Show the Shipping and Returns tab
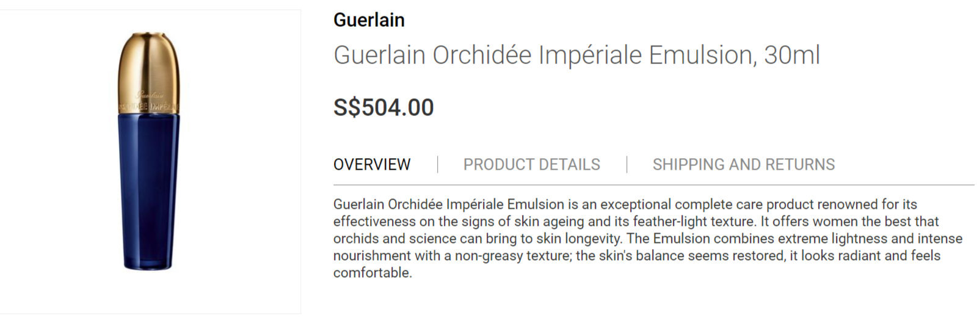Viewport: 980px width, 318px height. 743,164
